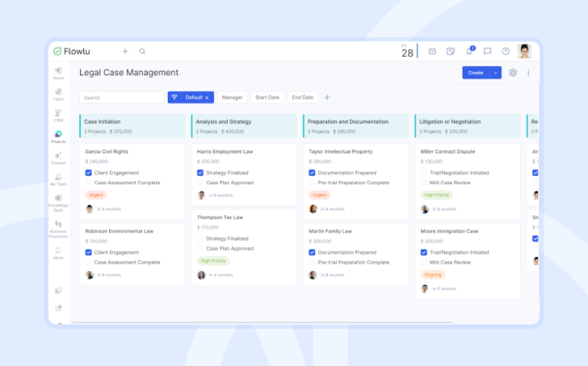Open the notifications bell
The width and height of the screenshot is (588, 366).
[x=469, y=51]
